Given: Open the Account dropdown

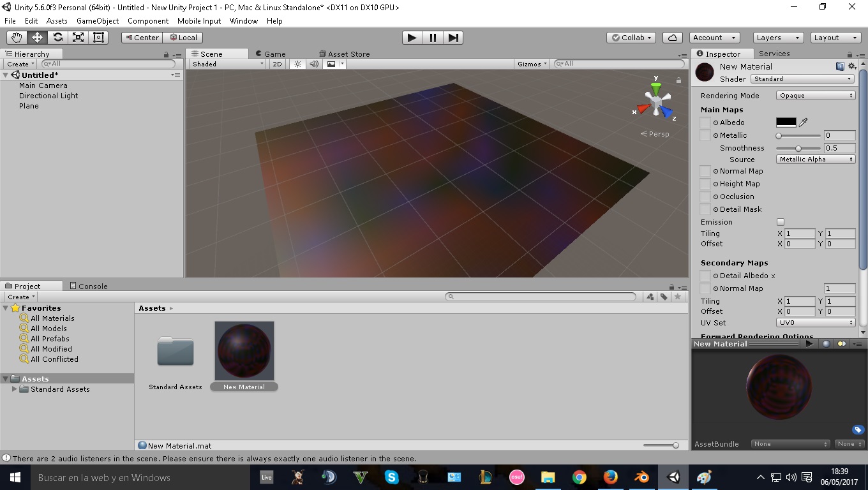Looking at the screenshot, I should 713,38.
